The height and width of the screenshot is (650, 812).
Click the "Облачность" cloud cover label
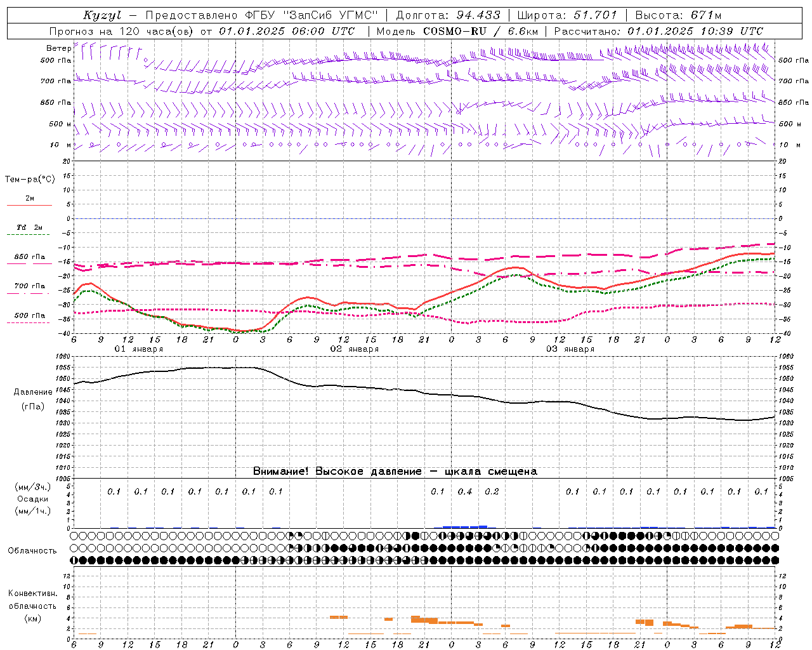point(32,550)
